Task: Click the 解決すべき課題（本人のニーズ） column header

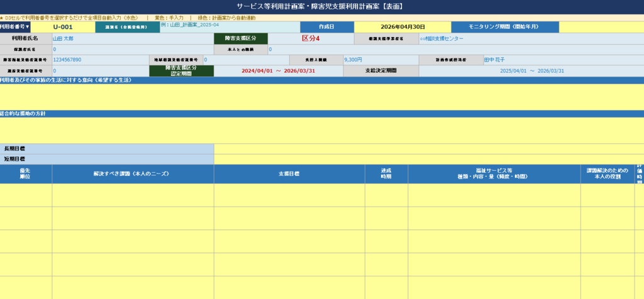Action: (x=133, y=174)
